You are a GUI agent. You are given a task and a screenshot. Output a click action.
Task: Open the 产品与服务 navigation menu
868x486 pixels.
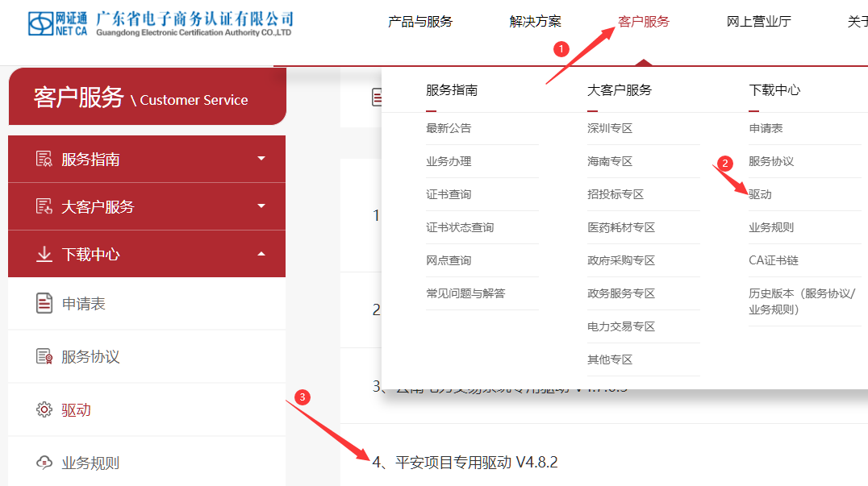pyautogui.click(x=420, y=22)
